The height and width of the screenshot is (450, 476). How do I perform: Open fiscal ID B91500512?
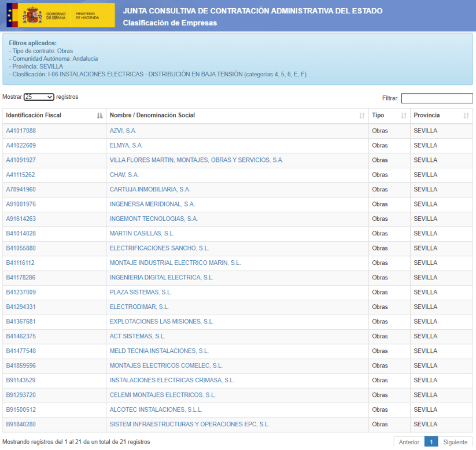tap(21, 410)
